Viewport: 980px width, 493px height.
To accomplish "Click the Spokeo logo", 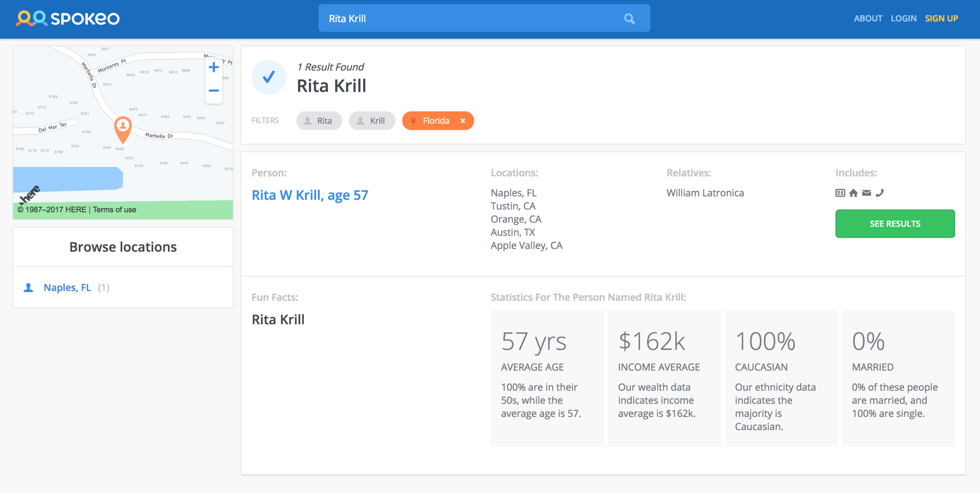I will [68, 18].
